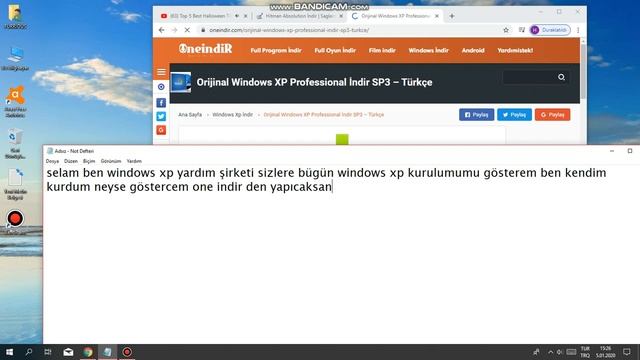Share on Google with Paylaş button
This screenshot has width=640, height=360.
553,115
